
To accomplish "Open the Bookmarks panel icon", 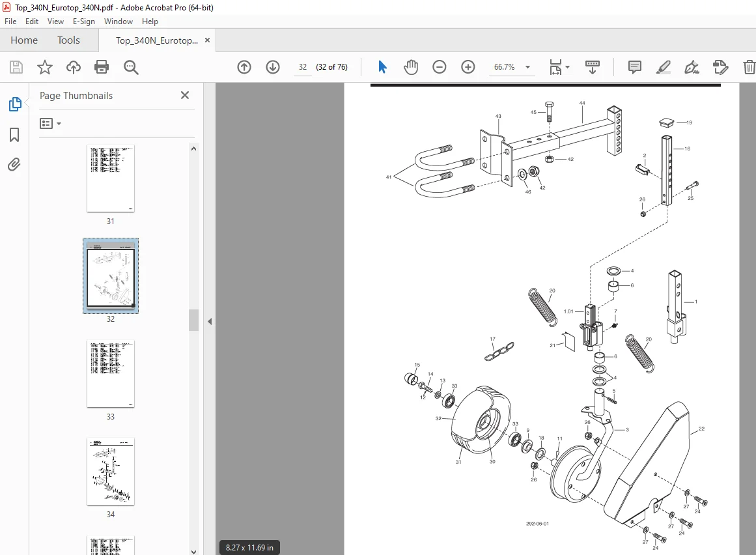I will tap(14, 135).
